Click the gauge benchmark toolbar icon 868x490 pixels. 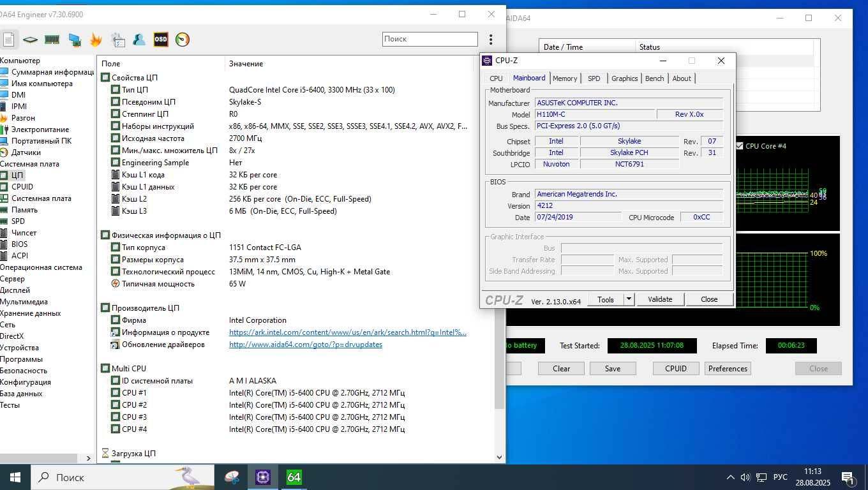coord(183,40)
